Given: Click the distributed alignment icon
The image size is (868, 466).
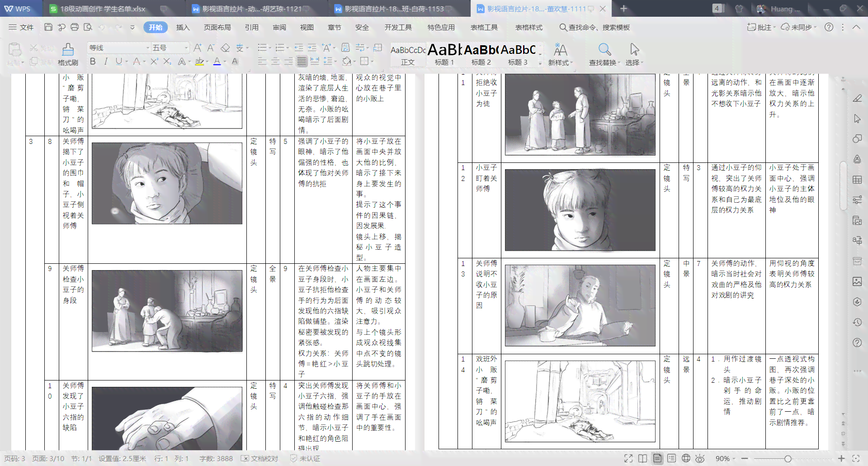Looking at the screenshot, I should 315,61.
